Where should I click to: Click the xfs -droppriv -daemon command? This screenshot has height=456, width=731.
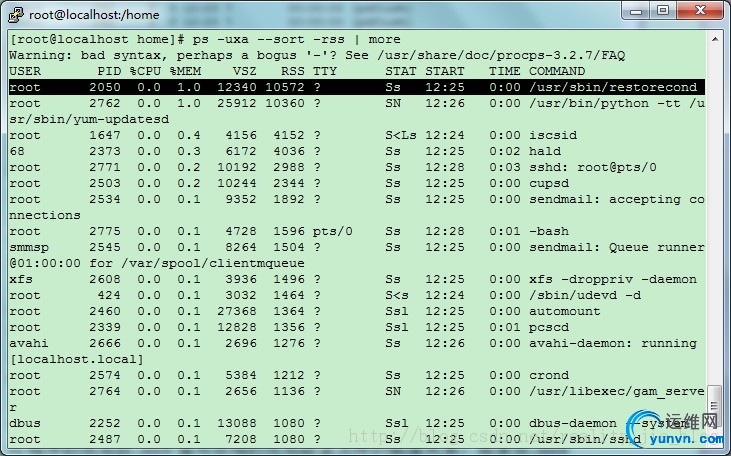(613, 279)
